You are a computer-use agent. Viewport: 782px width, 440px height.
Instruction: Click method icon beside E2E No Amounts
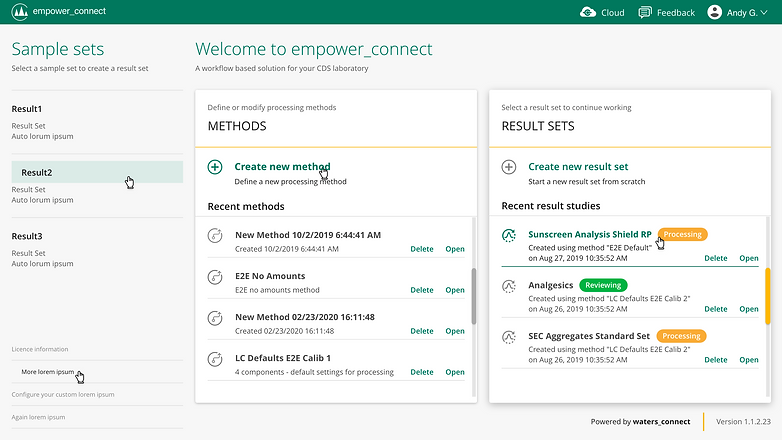click(215, 276)
